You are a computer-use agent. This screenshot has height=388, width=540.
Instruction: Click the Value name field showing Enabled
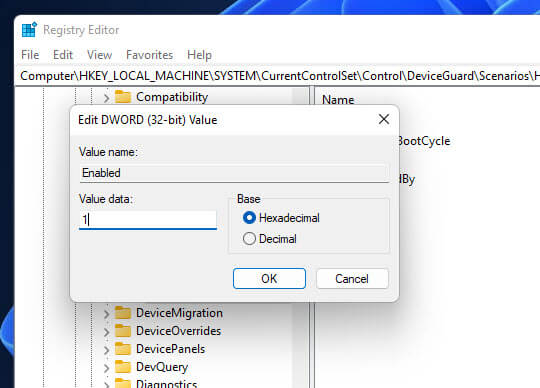(x=234, y=173)
